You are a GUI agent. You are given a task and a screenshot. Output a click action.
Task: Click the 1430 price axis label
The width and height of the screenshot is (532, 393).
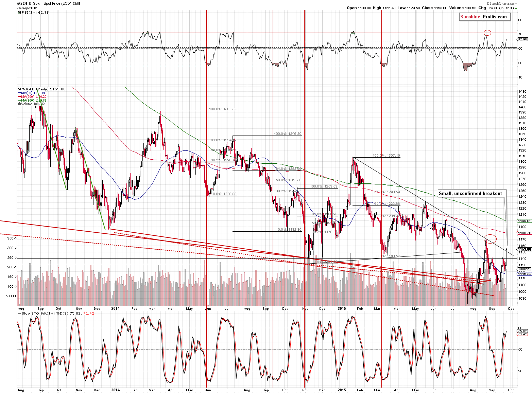click(522, 92)
